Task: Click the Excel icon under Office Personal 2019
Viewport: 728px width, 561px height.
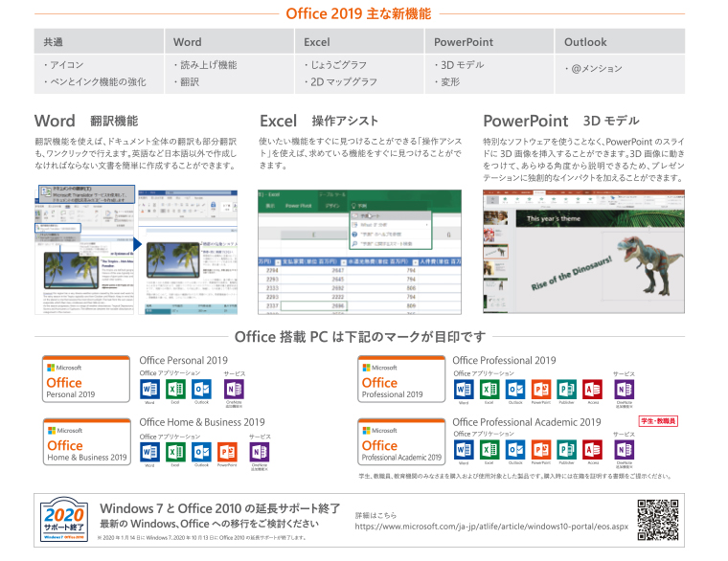Action: coord(175,389)
